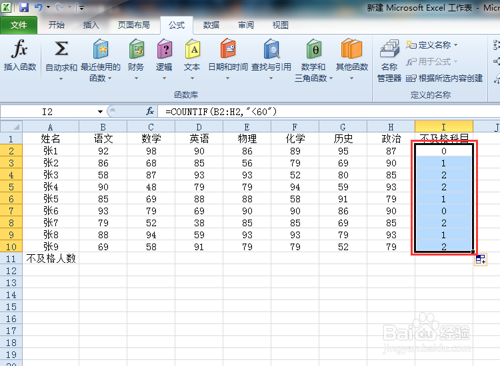The image size is (500, 366).
Task: Select cell A11 labeled 不及格人数
Action: (x=51, y=259)
